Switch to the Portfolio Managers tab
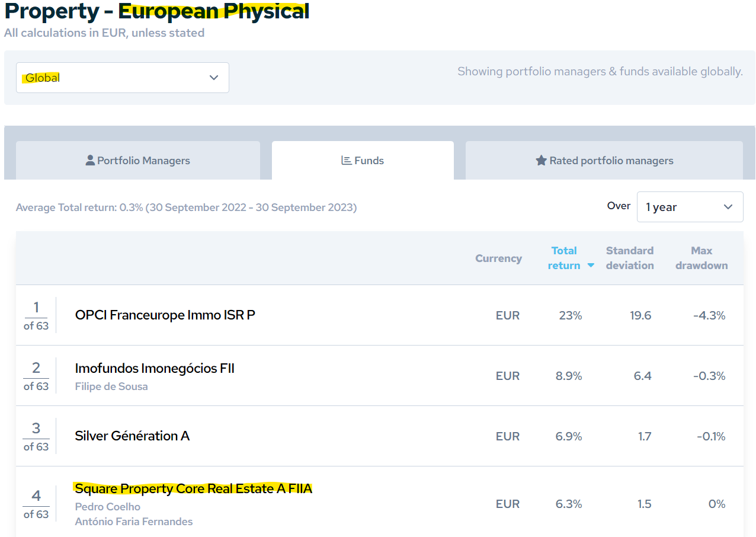 click(137, 161)
